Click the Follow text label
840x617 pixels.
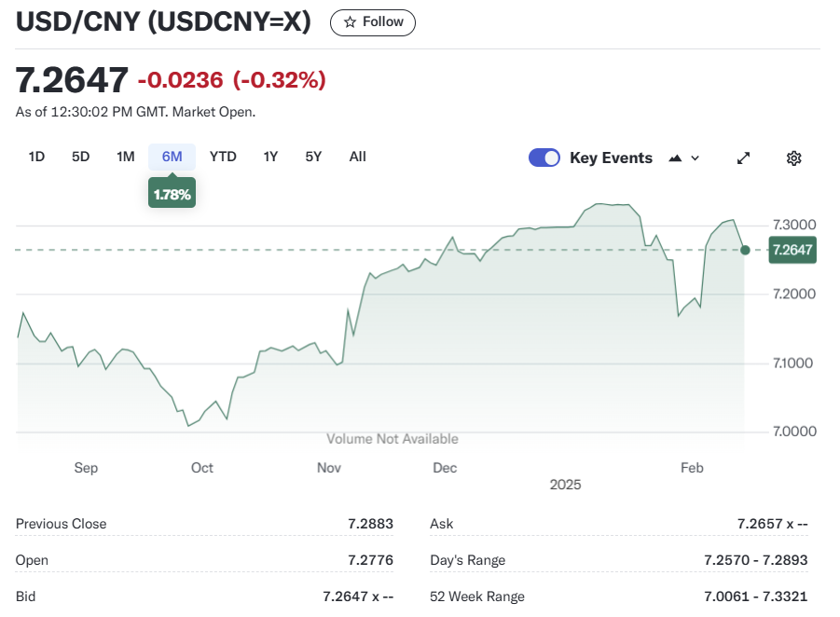(383, 22)
